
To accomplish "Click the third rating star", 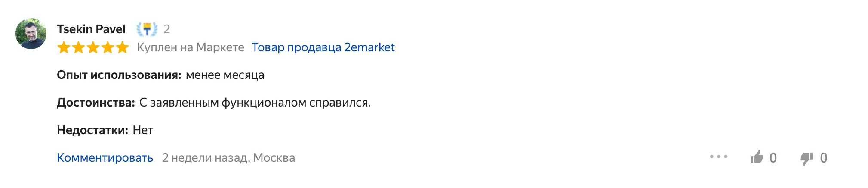I will [93, 47].
